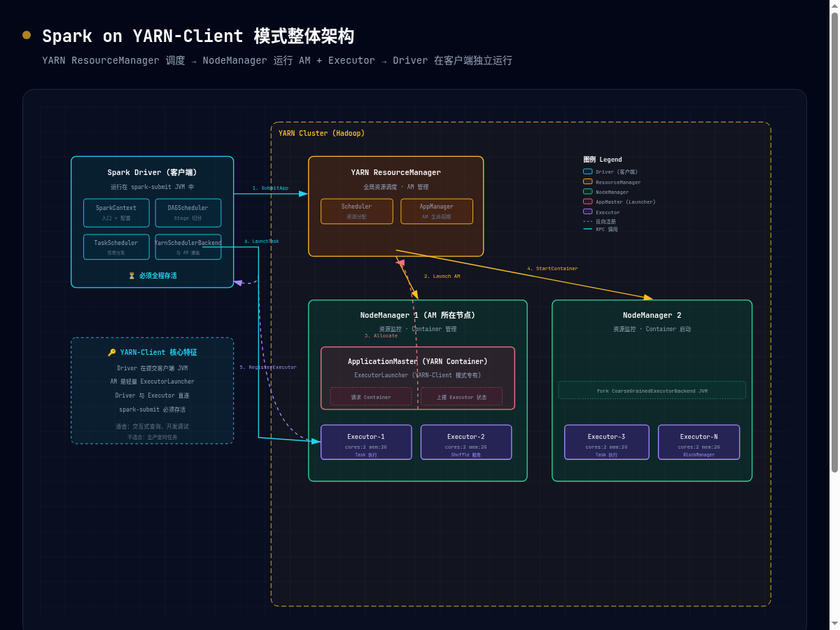Select the Scheduler box in ResourceManager

point(357,211)
